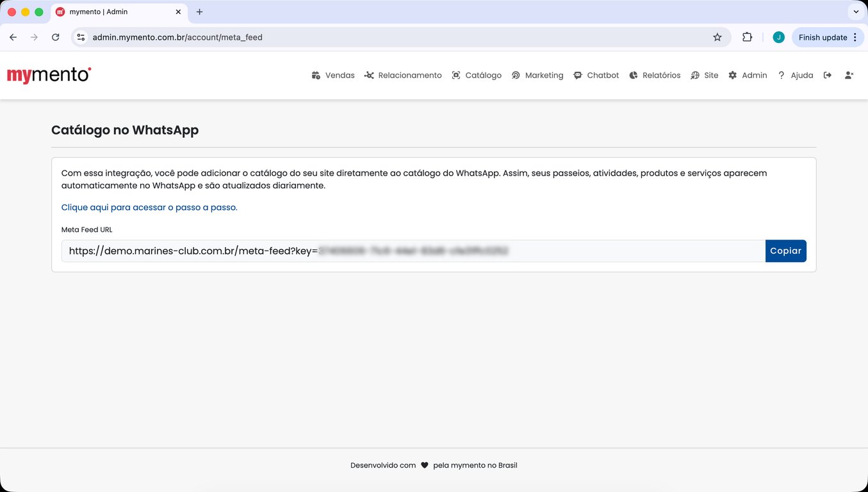Click the 'Catálogo no WhatsApp' heading
Screen dimensions: 868x492
(125, 130)
